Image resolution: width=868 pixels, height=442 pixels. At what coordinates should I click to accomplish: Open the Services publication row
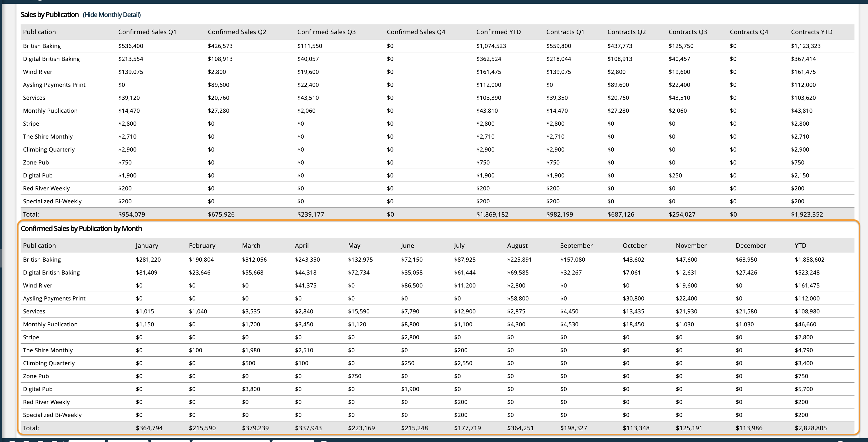(x=34, y=97)
